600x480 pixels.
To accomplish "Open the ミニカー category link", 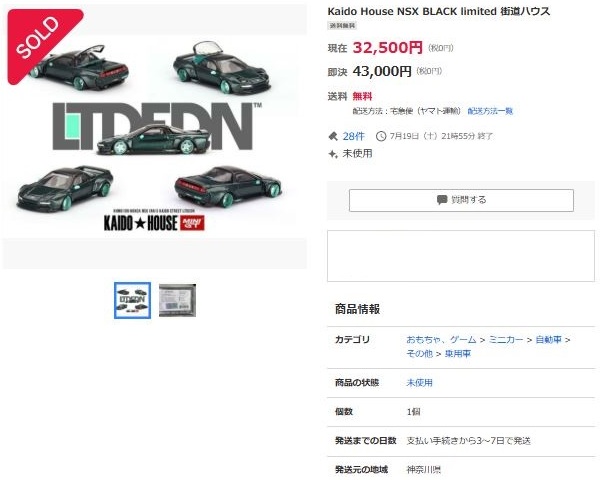I will [506, 340].
